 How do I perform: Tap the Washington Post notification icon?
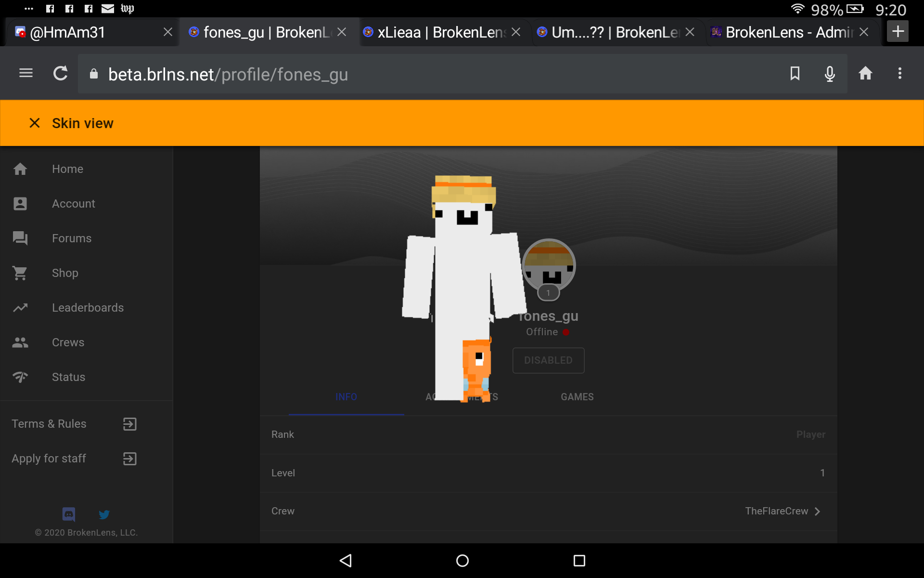[x=128, y=9]
